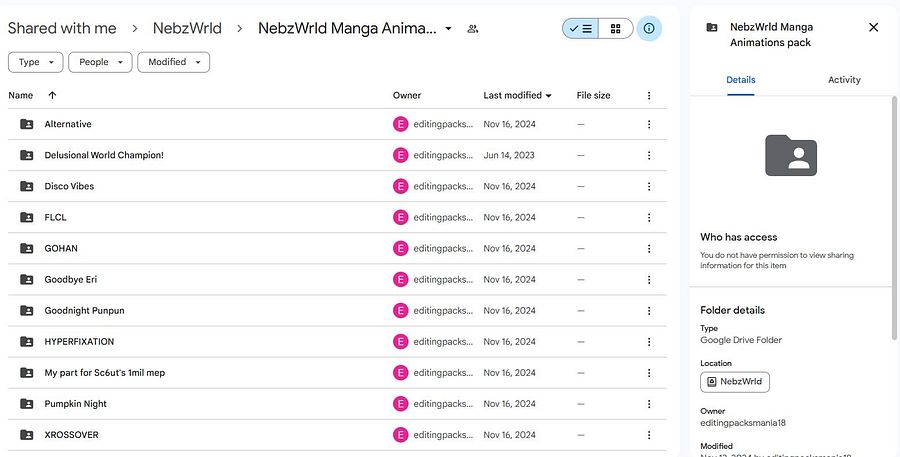The width and height of the screenshot is (900, 457).
Task: Click the GOHAN shared folder icon
Action: point(26,248)
